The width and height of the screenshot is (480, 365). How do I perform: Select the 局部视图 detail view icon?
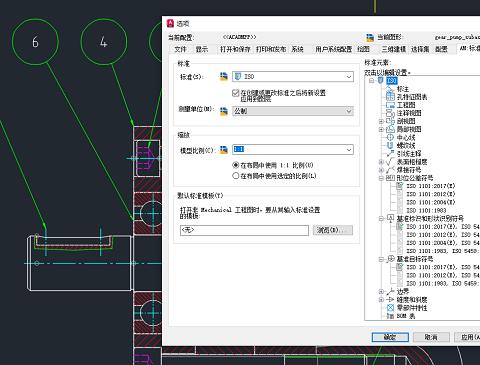[x=390, y=129]
